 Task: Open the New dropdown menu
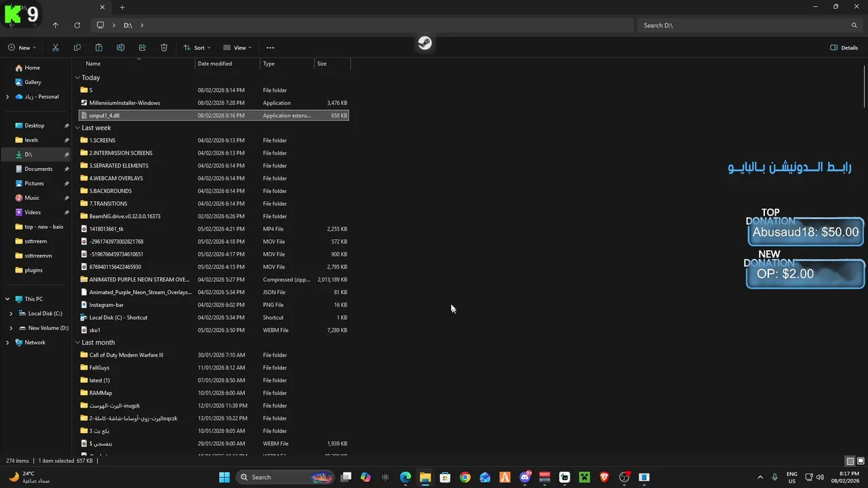22,47
